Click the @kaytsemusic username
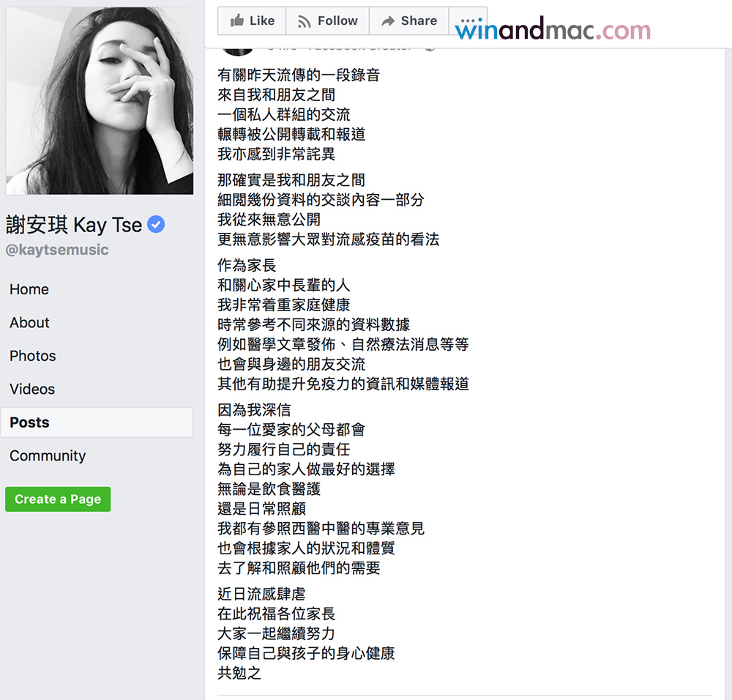Viewport: 732px width, 700px height. click(57, 250)
